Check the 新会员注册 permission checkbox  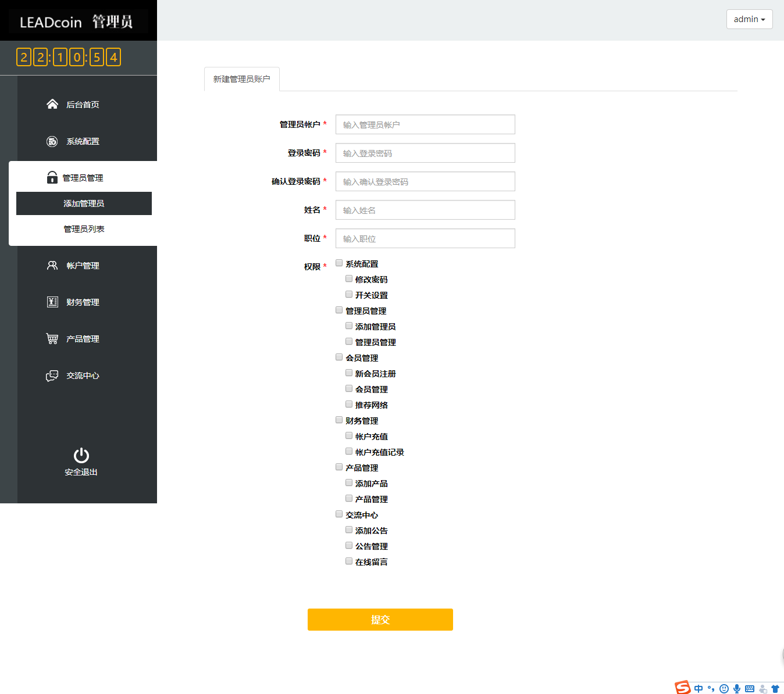tap(349, 373)
